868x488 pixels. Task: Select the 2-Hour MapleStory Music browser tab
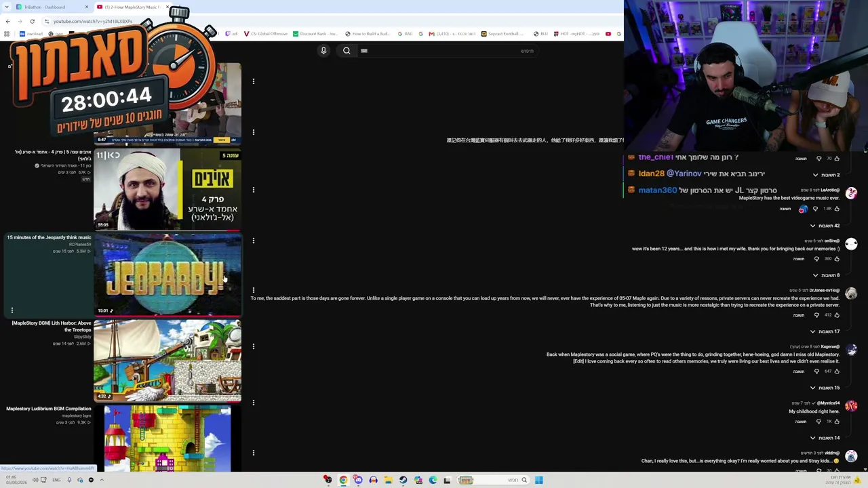point(133,7)
